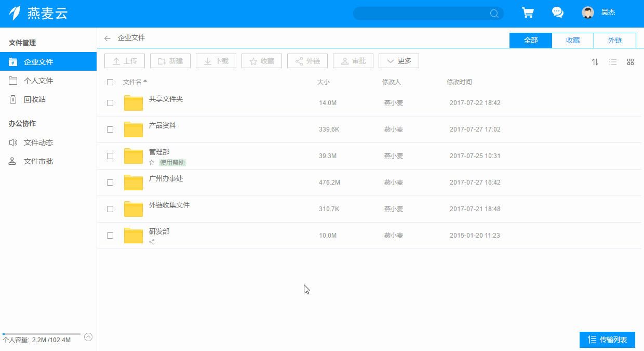Toggle the 文件名 column sort arrow
Image resolution: width=644 pixels, height=351 pixels.
tap(146, 81)
